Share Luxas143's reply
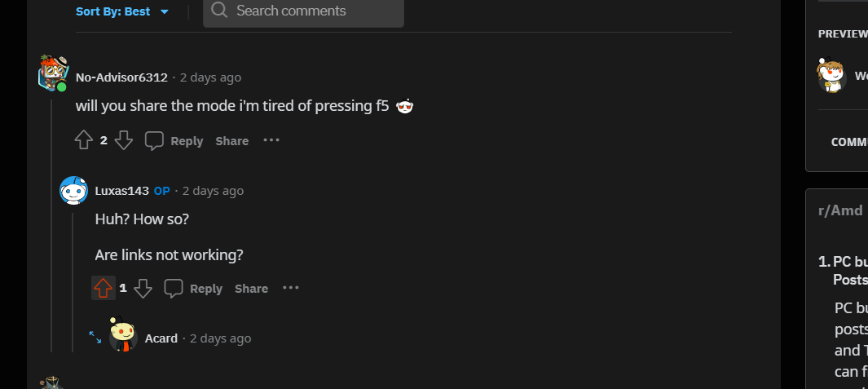This screenshot has width=868, height=389. coord(251,289)
